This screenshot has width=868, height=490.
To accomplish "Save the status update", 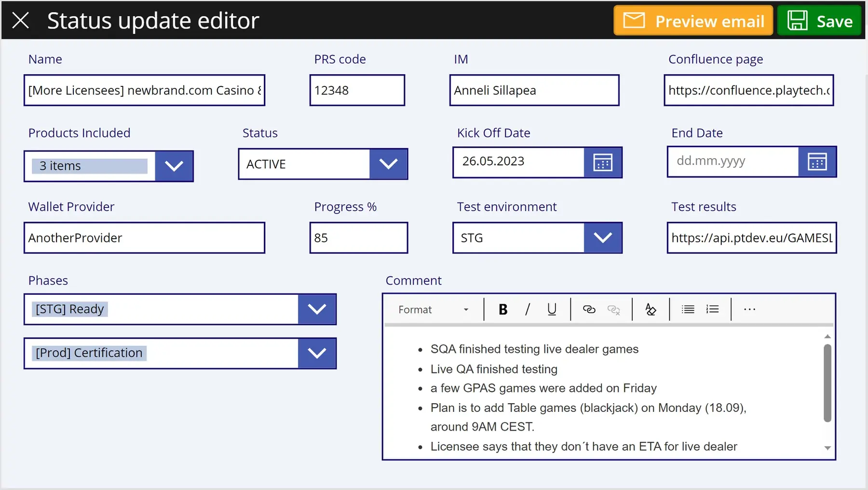I will click(x=819, y=21).
